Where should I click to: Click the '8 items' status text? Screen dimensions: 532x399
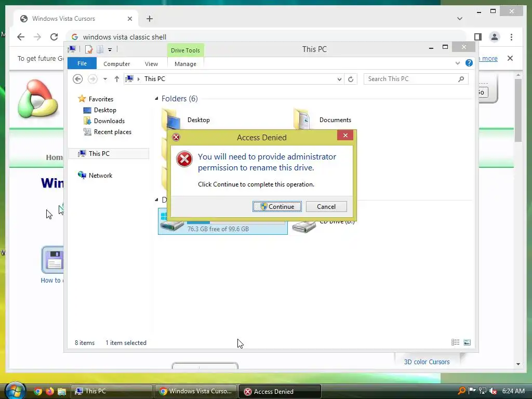(x=85, y=343)
